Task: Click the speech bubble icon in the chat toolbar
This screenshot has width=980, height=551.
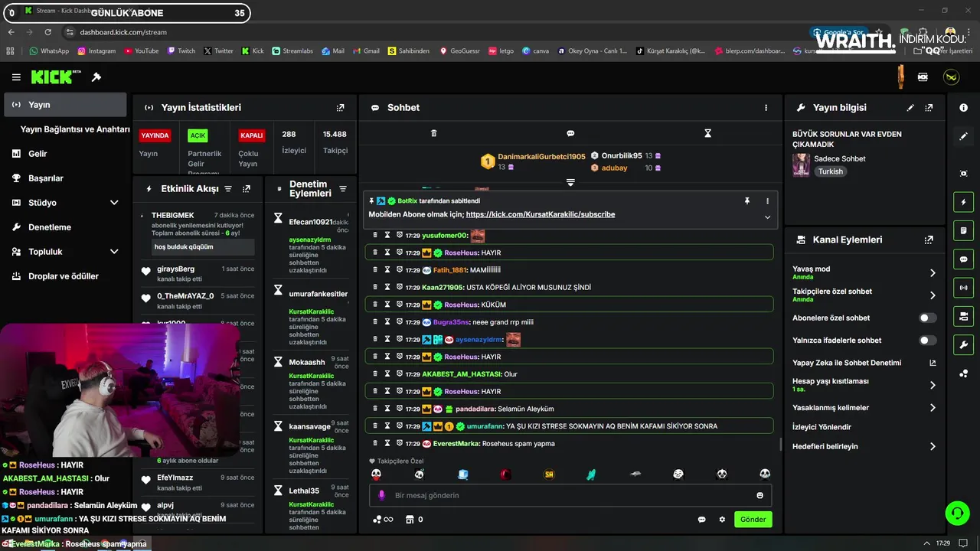Action: pos(570,133)
